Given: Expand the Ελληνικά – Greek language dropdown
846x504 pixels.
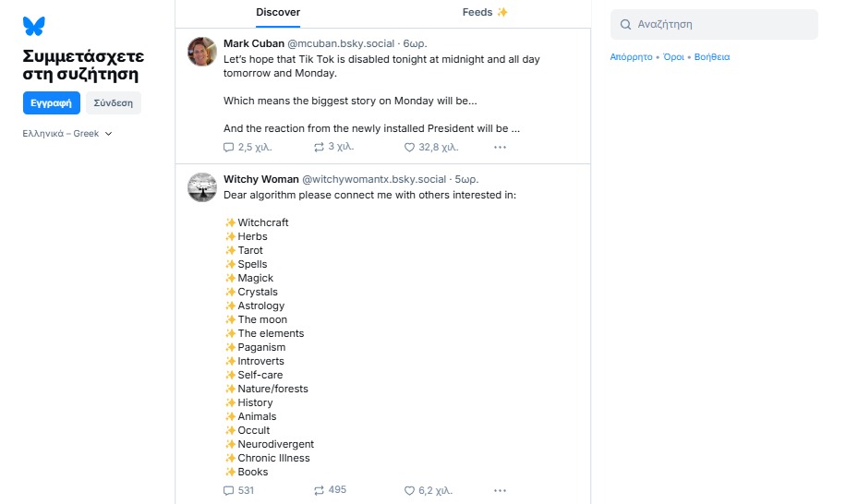Looking at the screenshot, I should point(67,134).
